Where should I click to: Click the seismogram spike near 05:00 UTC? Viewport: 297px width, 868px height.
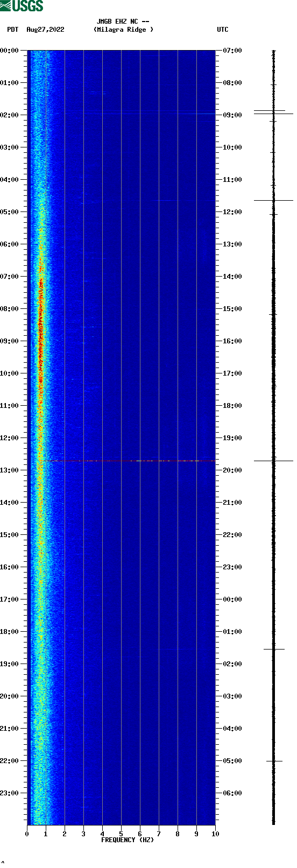273,761
